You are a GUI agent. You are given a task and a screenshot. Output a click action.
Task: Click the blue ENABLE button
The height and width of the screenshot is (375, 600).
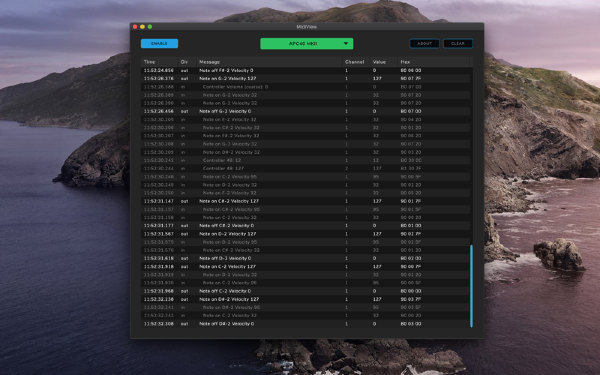[x=159, y=44]
